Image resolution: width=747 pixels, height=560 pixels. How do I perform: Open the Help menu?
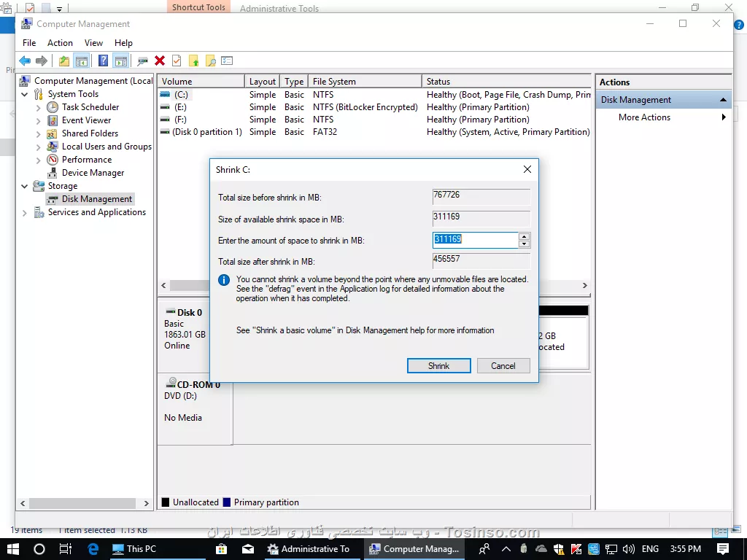pyautogui.click(x=123, y=43)
